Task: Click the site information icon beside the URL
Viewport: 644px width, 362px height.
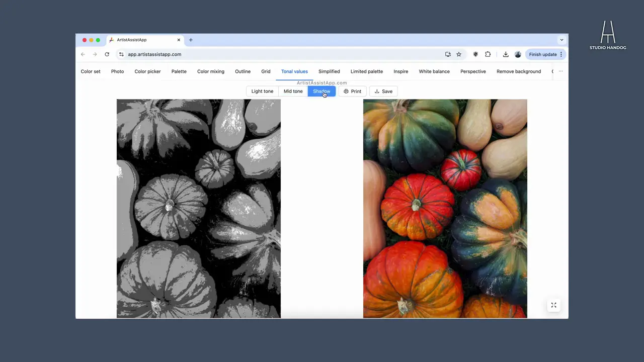Action: [121, 54]
